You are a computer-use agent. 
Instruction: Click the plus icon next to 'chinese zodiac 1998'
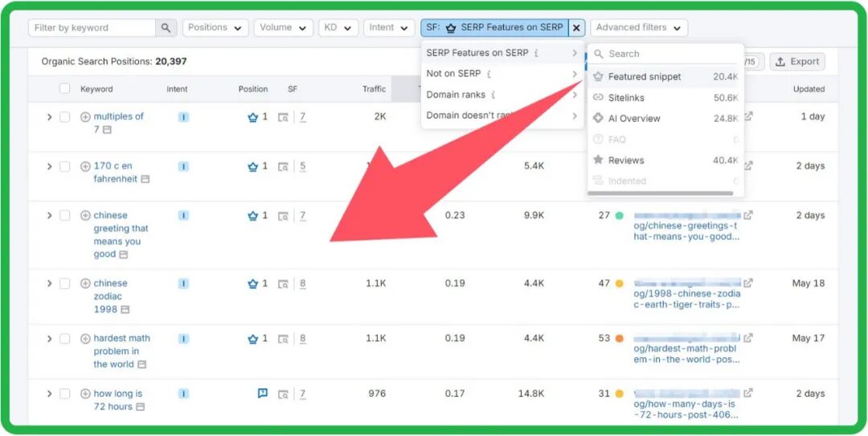coord(85,283)
